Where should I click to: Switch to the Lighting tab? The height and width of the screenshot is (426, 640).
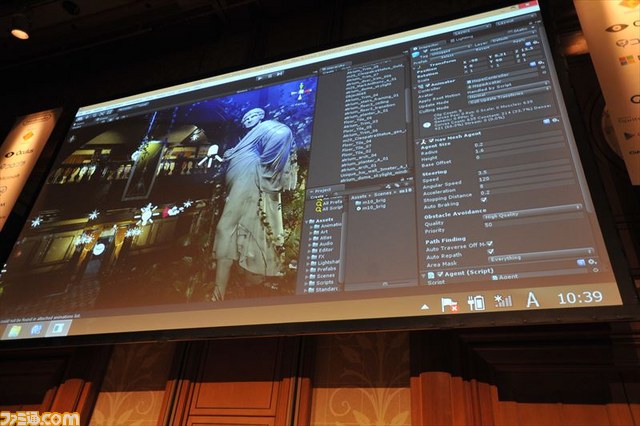tap(461, 39)
